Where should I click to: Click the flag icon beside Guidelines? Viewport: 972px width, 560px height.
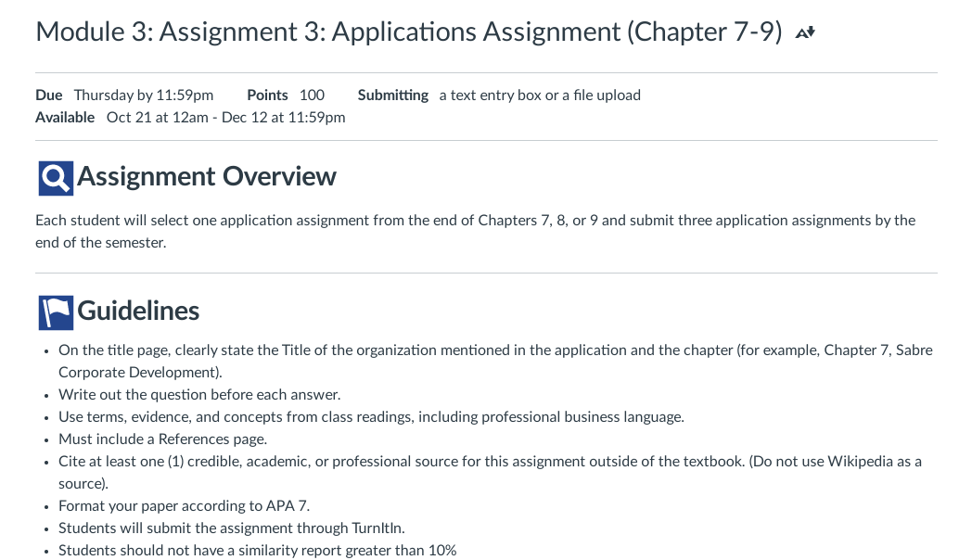click(x=56, y=312)
